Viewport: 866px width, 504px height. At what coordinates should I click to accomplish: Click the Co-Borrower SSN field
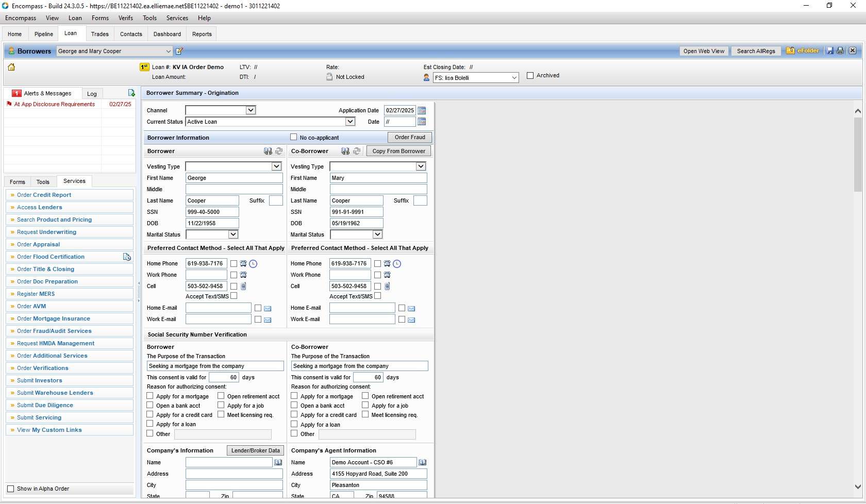(x=356, y=212)
